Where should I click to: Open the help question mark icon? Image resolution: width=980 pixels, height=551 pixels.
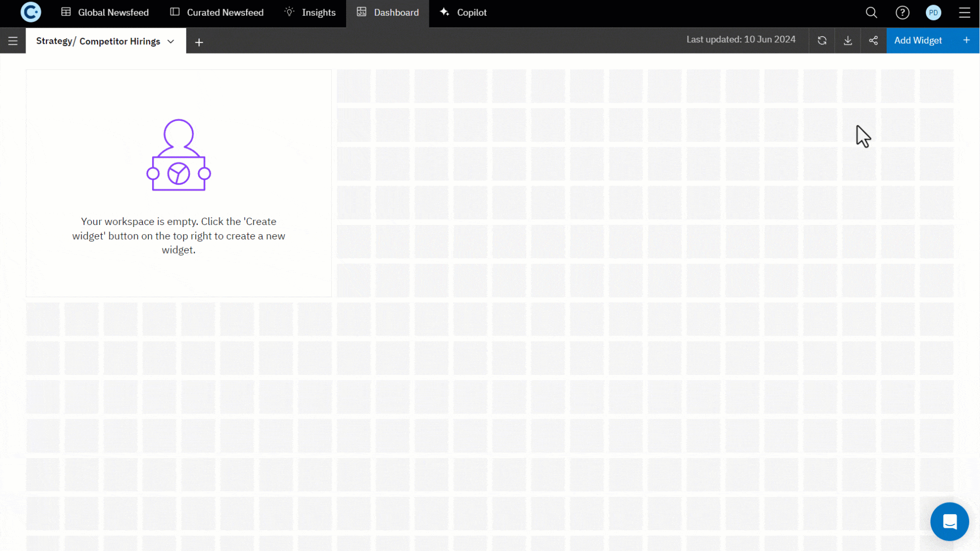(902, 13)
